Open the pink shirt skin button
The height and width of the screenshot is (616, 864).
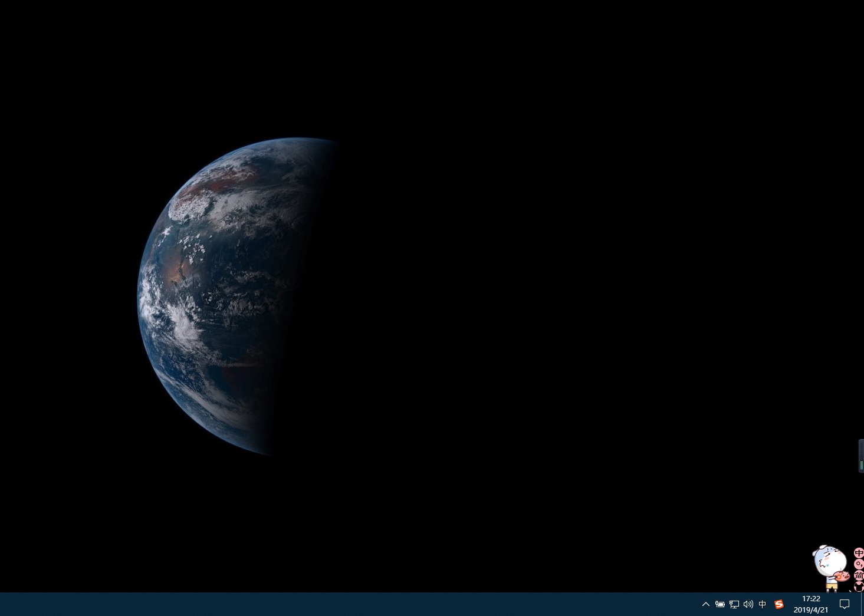point(859,587)
